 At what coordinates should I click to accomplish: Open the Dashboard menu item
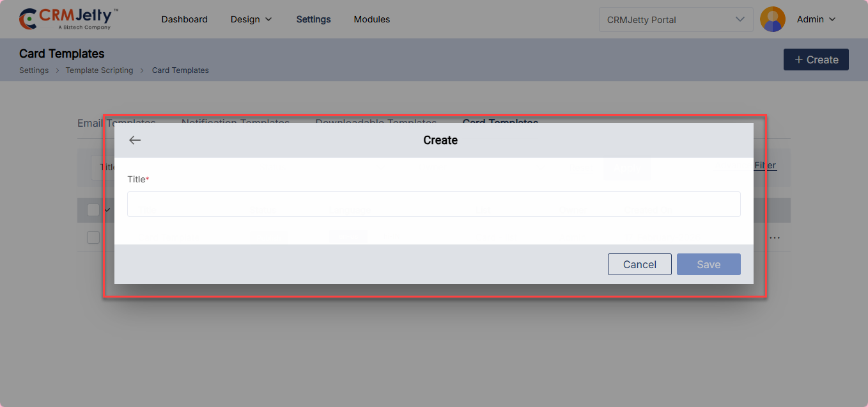pos(184,19)
